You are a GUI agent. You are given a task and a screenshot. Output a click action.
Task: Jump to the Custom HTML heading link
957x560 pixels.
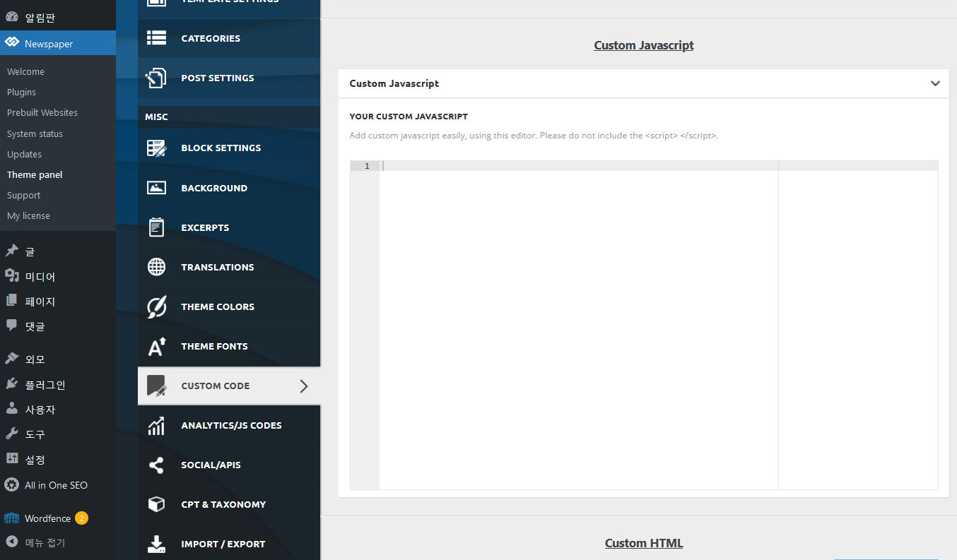644,543
